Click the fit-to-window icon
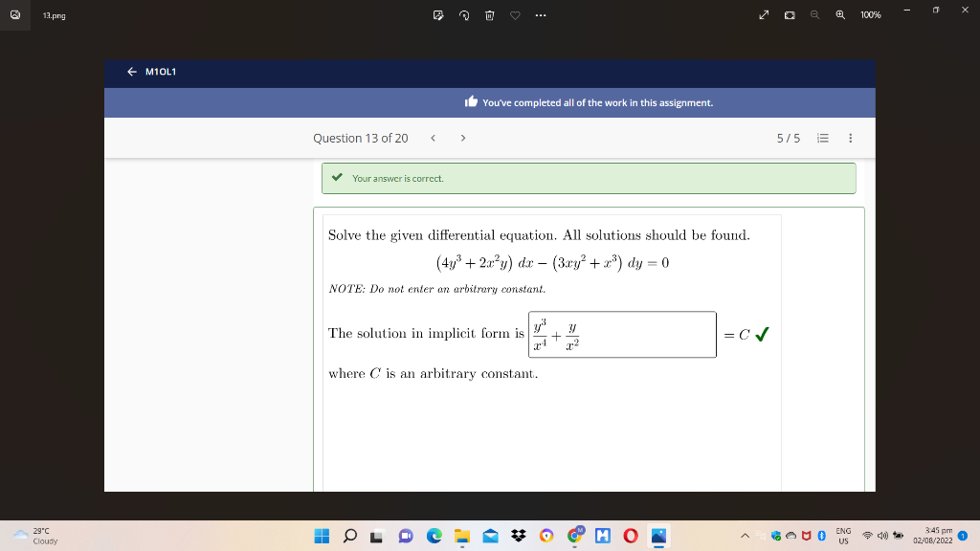Screen dimensions: 980x551 pyautogui.click(x=790, y=15)
